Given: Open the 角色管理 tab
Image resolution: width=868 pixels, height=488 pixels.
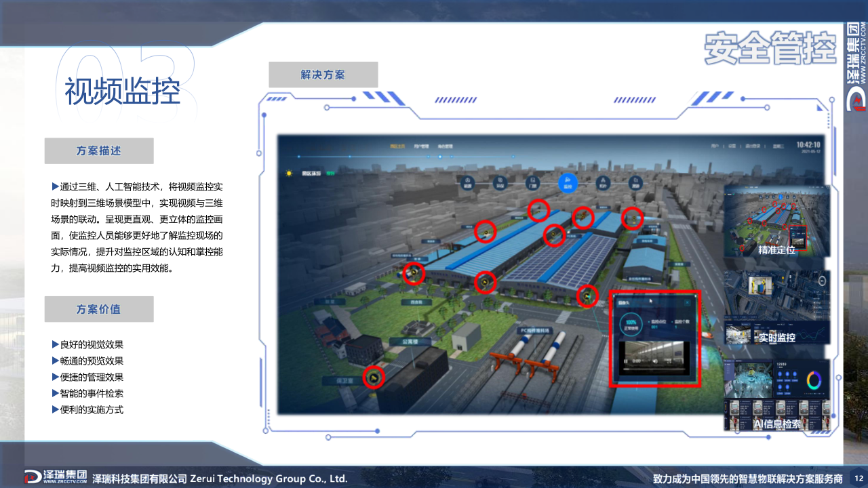Looking at the screenshot, I should coord(445,146).
